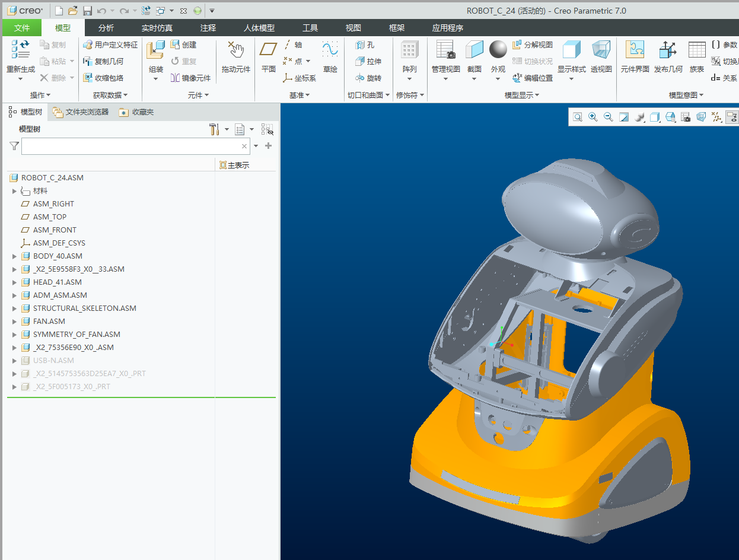The width and height of the screenshot is (739, 560).
Task: Click the 镜像元件 mirror component button
Action: point(190,78)
